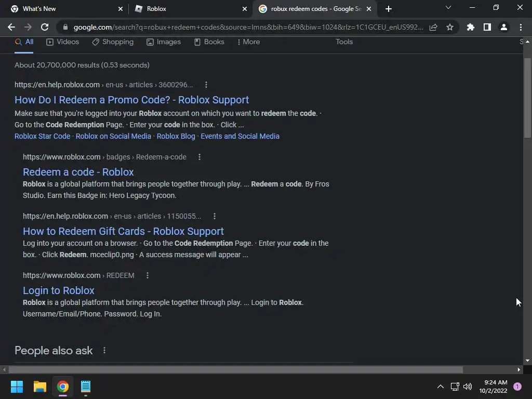Open search Tools options
The image size is (532, 399).
click(344, 42)
